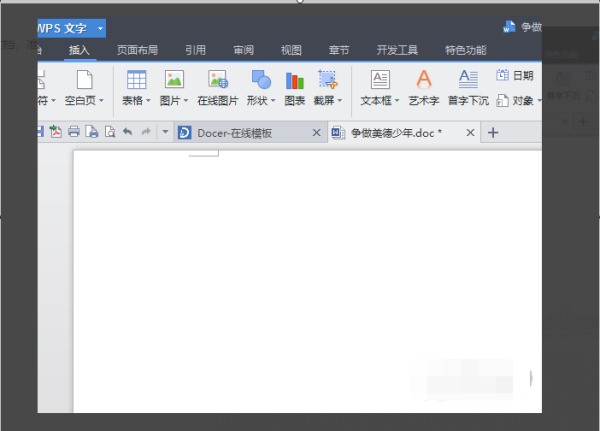Click the 截屏 screenshot icon

pos(328,80)
